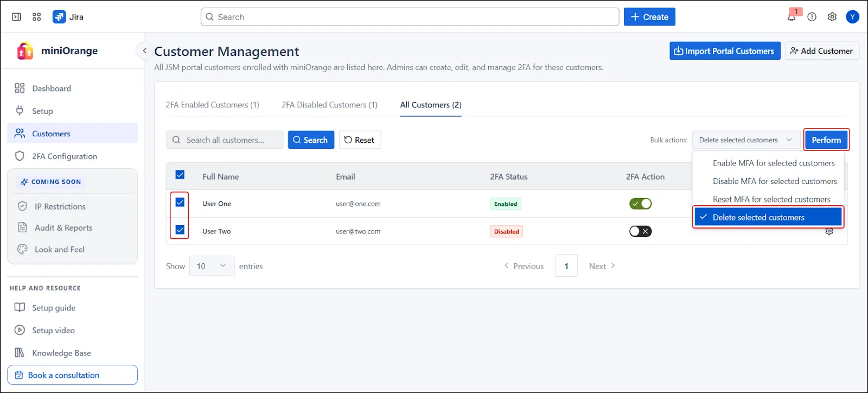Viewport: 868px width, 393px height.
Task: Uncheck the select-all header checkbox
Action: pyautogui.click(x=180, y=175)
